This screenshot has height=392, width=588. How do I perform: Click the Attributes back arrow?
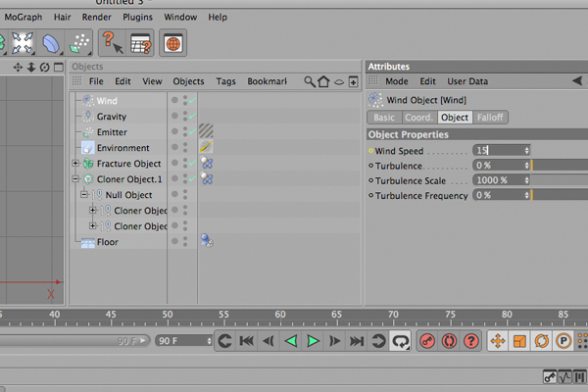(x=577, y=80)
